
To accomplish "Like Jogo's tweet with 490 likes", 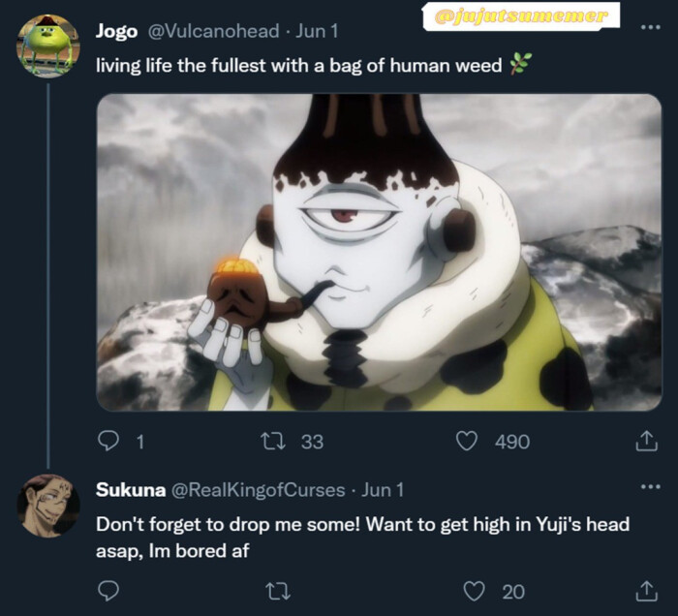I will pyautogui.click(x=467, y=442).
